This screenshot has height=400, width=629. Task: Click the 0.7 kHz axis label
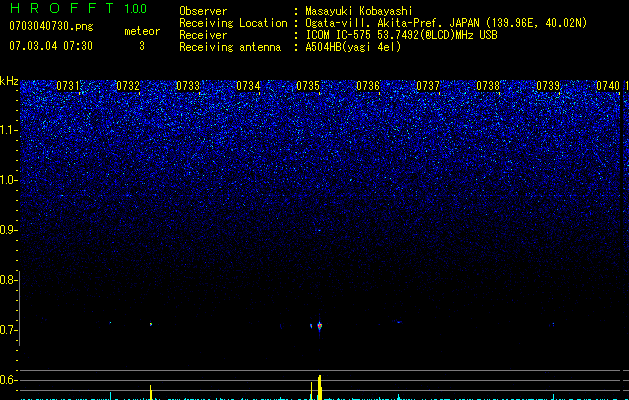8,330
